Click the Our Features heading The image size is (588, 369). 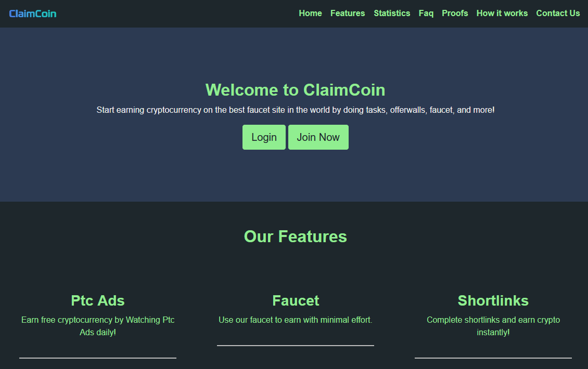point(295,236)
